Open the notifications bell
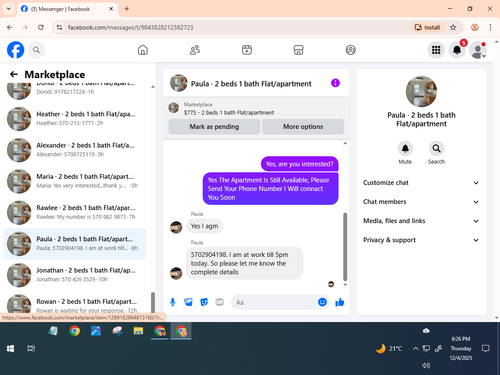The height and width of the screenshot is (375, 500). tap(457, 50)
